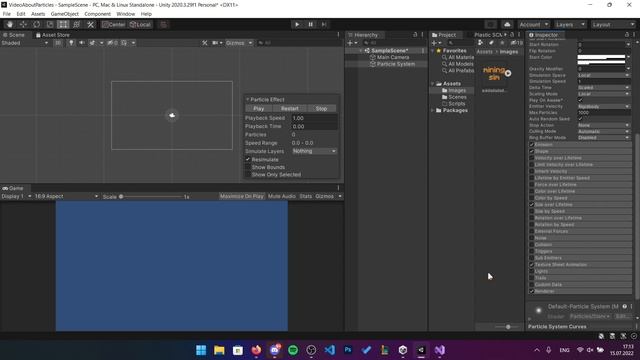This screenshot has height=360, width=640.
Task: Toggle Maximize On Play button
Action: pos(242,196)
